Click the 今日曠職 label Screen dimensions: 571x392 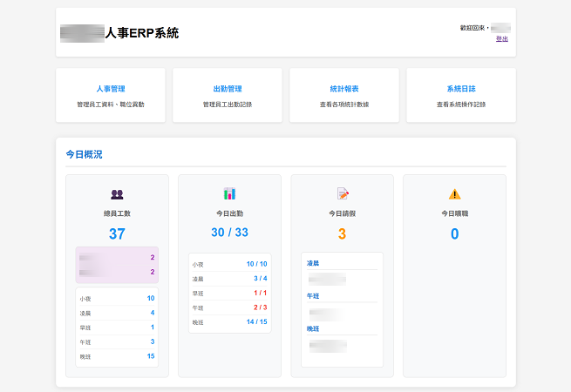454,213
